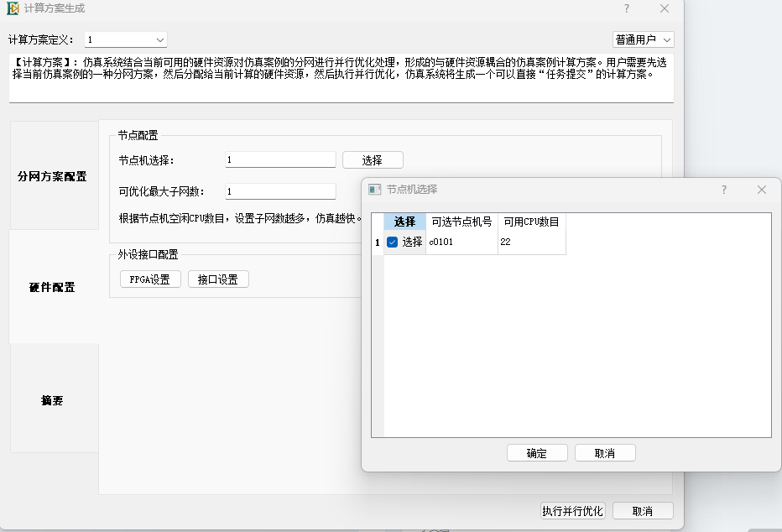Click the help question mark in the 节点机选择 dialog
The width and height of the screenshot is (782, 532).
pyautogui.click(x=724, y=190)
